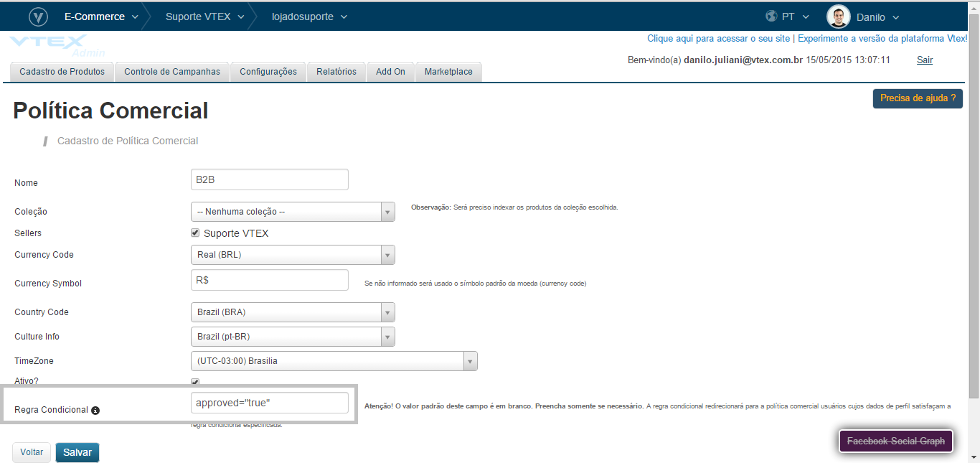Open the Configurações menu tab
The image size is (980, 463).
click(268, 72)
